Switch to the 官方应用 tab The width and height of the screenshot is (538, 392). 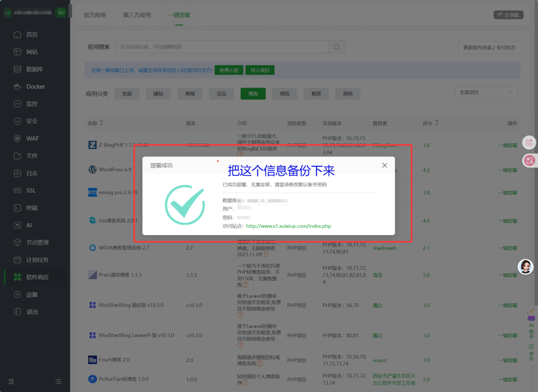tap(95, 15)
